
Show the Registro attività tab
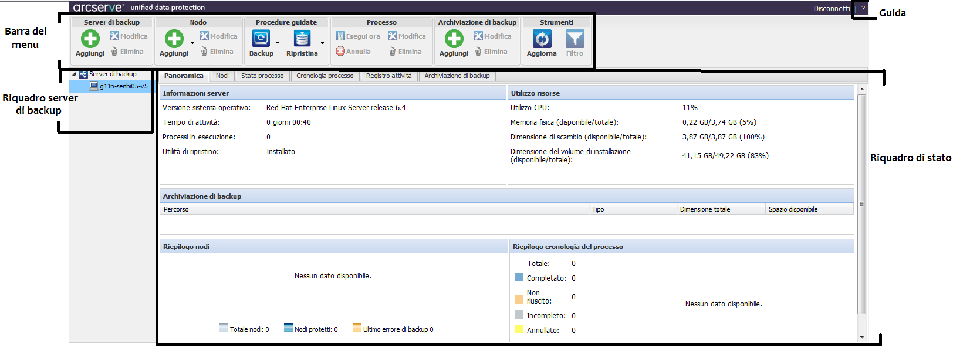click(x=388, y=76)
